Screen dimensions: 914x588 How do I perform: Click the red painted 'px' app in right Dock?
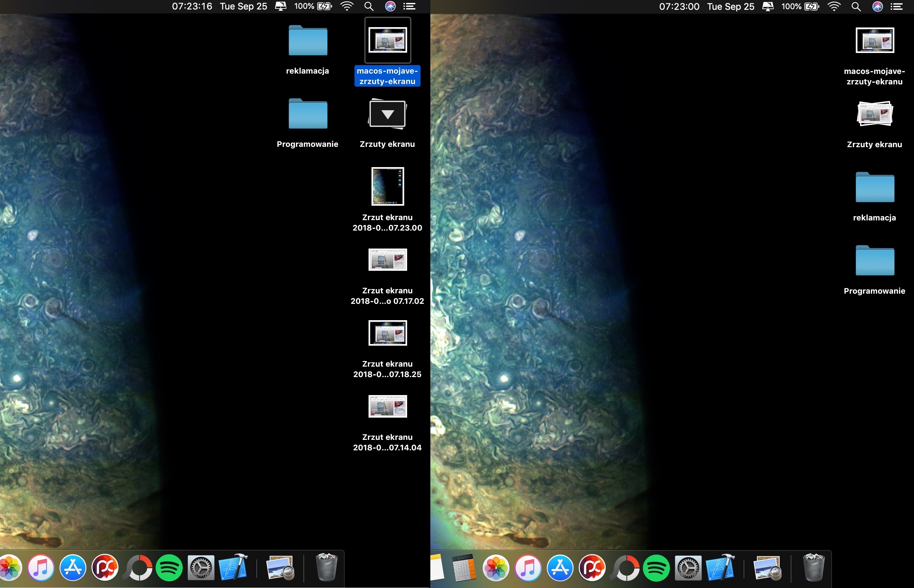(x=592, y=568)
